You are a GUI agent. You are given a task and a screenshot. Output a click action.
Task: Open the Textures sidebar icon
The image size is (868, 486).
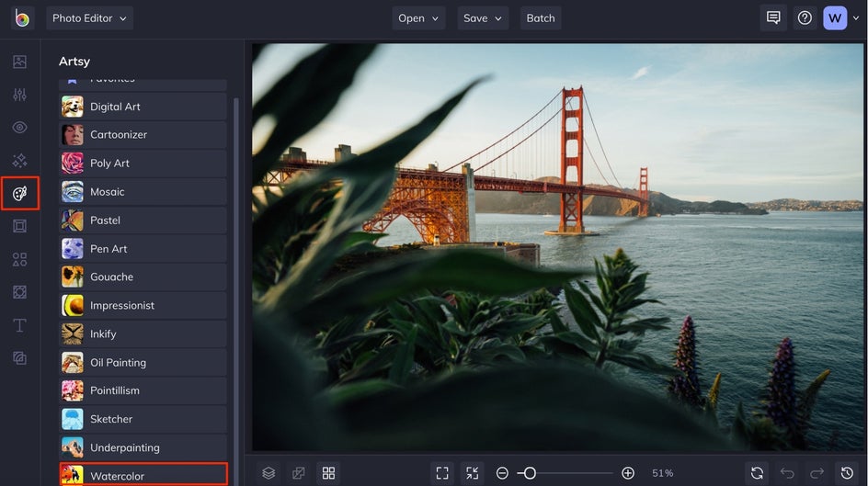click(20, 358)
